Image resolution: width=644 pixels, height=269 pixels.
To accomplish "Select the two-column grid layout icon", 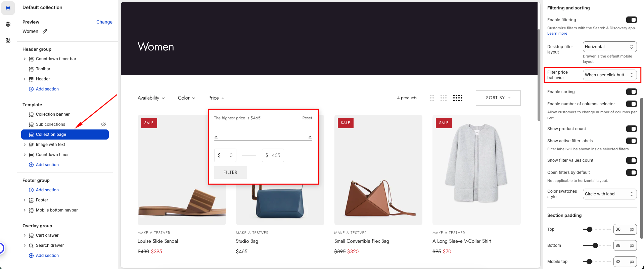I will tap(432, 98).
